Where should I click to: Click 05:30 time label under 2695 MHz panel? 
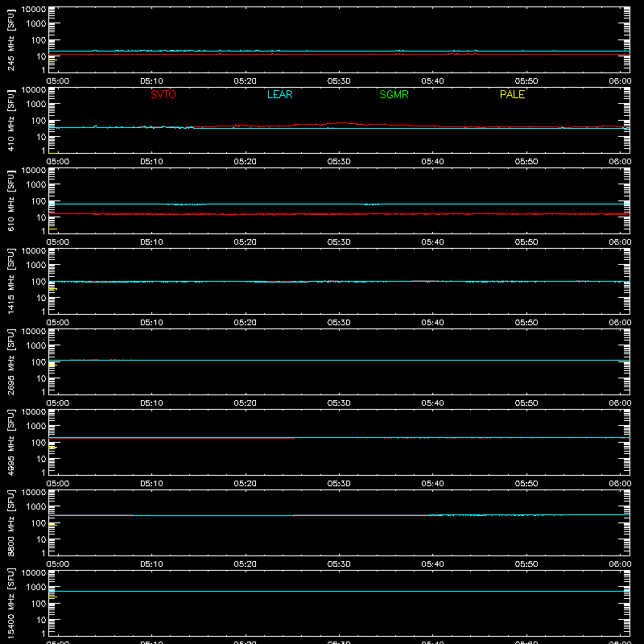click(339, 403)
